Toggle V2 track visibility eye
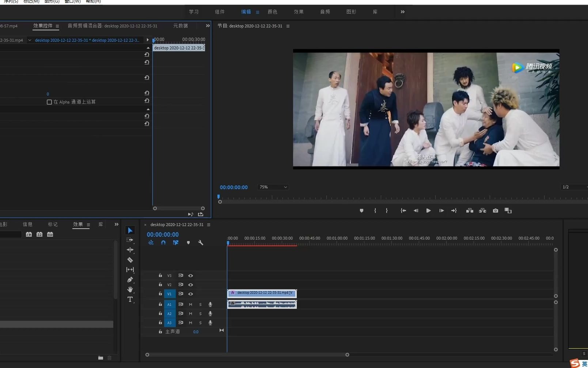Image resolution: width=588 pixels, height=368 pixels. pyautogui.click(x=190, y=285)
